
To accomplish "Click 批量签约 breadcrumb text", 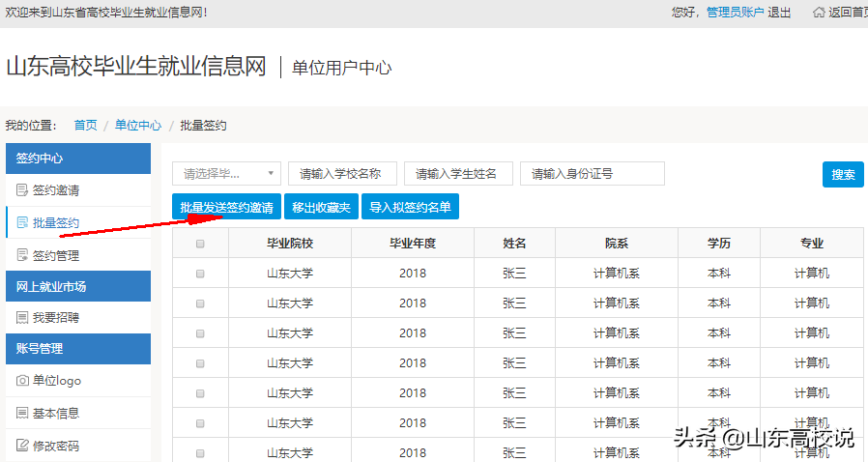I will (203, 125).
